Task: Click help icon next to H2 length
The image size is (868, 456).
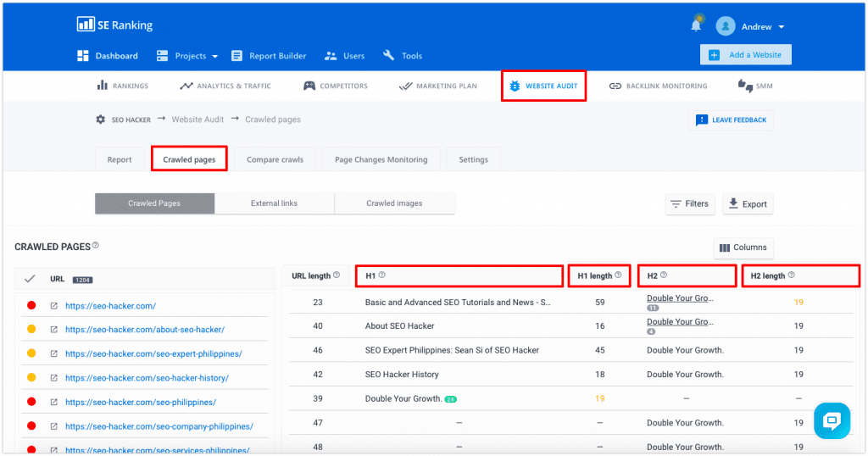Action: (792, 275)
